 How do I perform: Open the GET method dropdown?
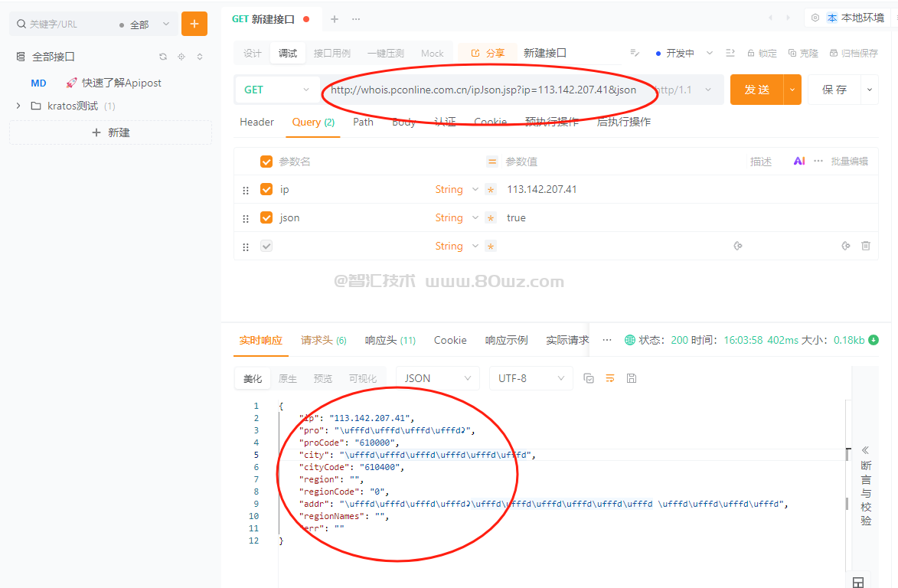coord(277,90)
